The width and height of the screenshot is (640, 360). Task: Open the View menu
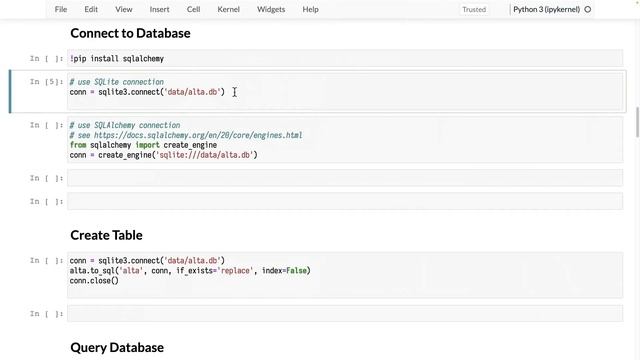(x=123, y=9)
